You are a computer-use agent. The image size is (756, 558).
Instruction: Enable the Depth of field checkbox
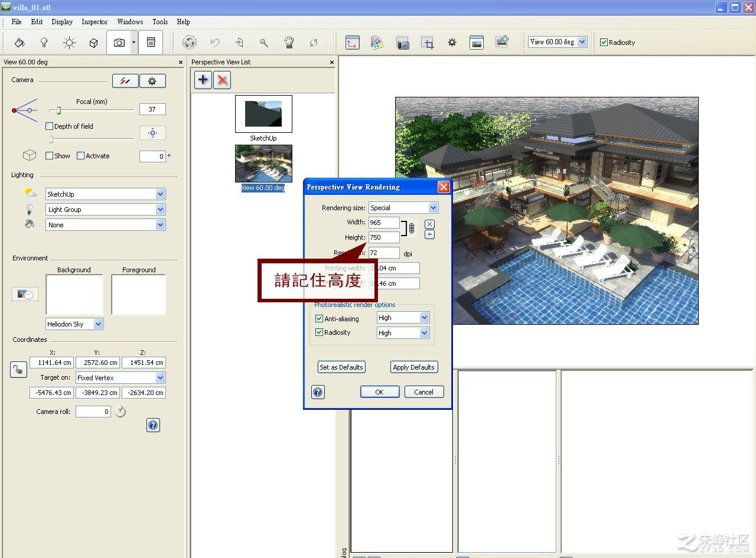coord(50,126)
